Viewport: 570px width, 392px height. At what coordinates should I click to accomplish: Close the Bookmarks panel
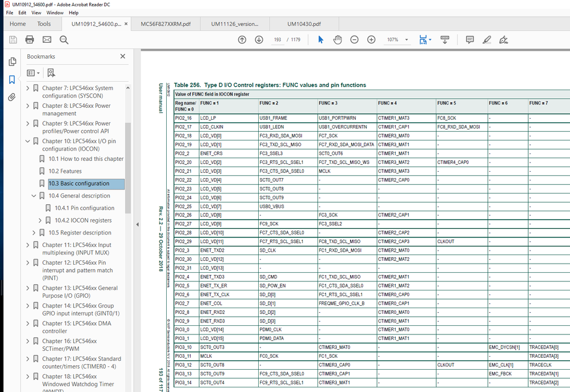click(122, 56)
